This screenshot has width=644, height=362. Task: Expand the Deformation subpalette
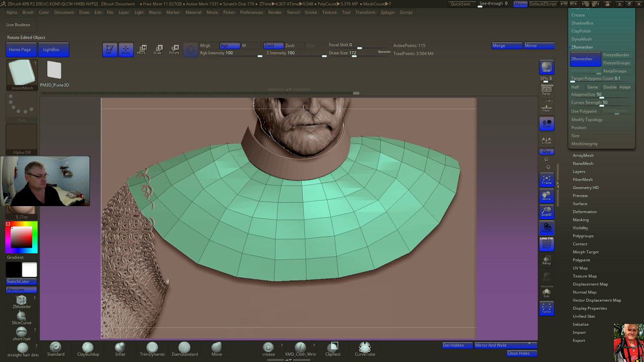click(585, 212)
